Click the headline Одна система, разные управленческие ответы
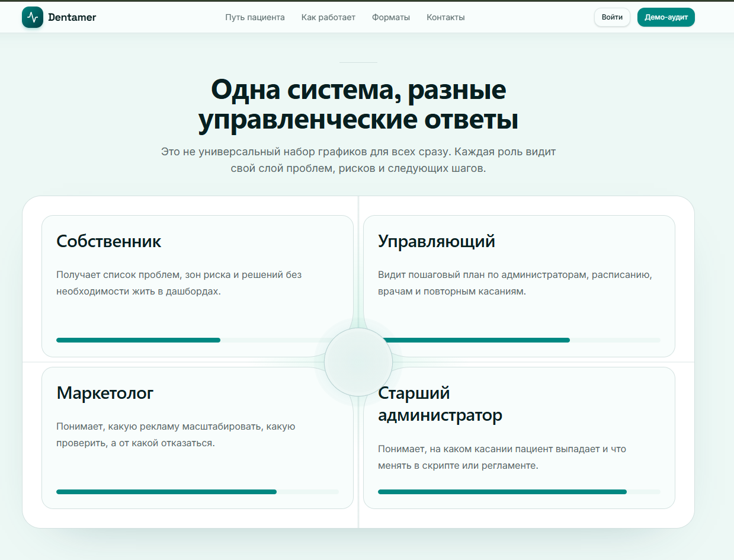The image size is (734, 560). coord(358,105)
